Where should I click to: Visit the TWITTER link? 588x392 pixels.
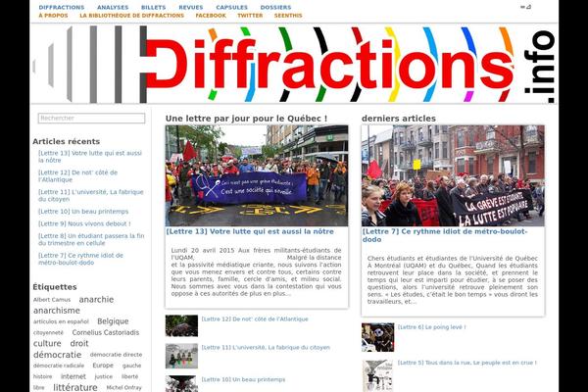point(250,16)
